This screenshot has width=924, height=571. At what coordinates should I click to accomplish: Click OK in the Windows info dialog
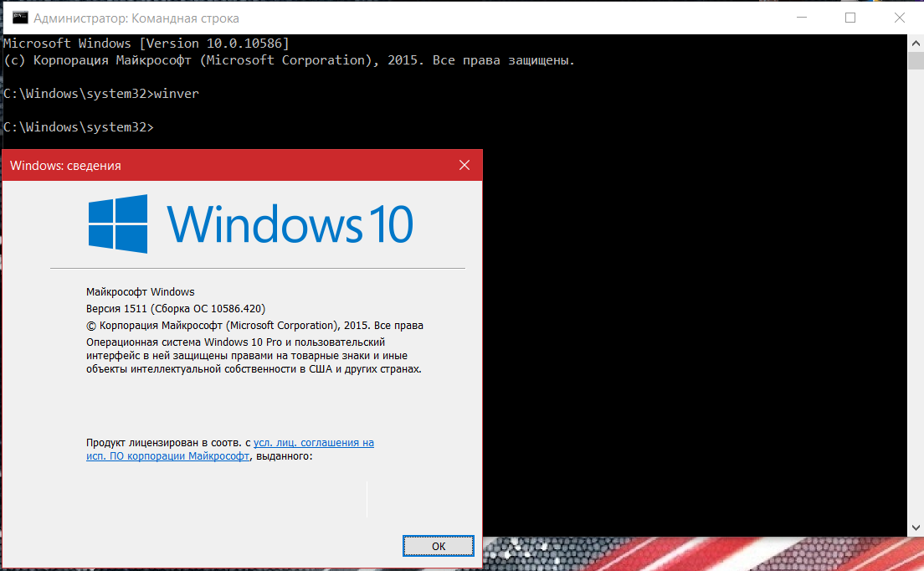(439, 546)
